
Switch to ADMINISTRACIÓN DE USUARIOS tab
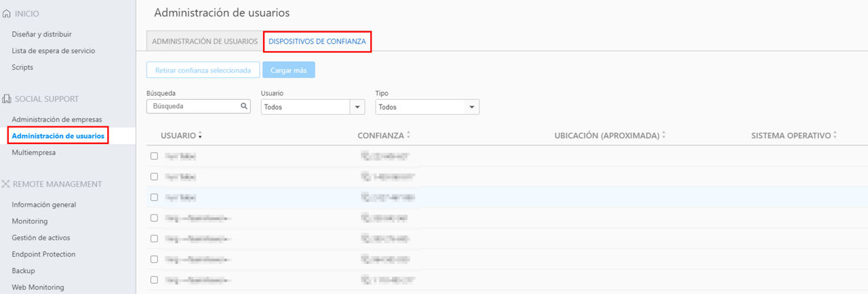[x=205, y=41]
